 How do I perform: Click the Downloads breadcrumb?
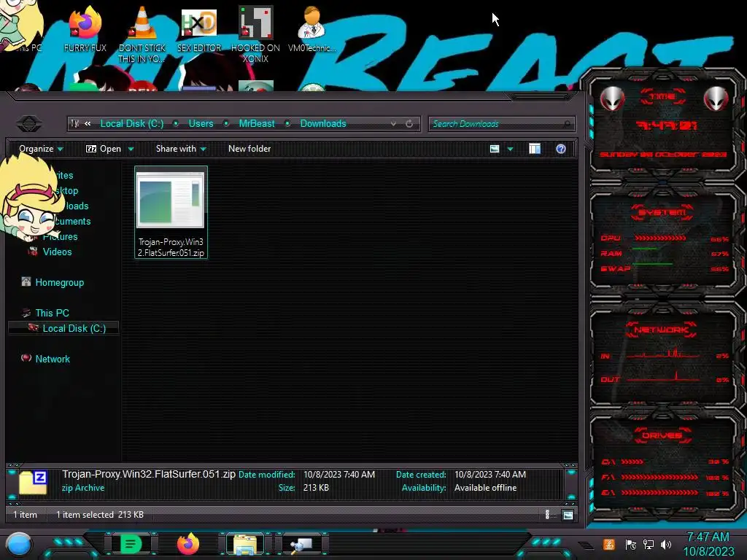tap(323, 123)
